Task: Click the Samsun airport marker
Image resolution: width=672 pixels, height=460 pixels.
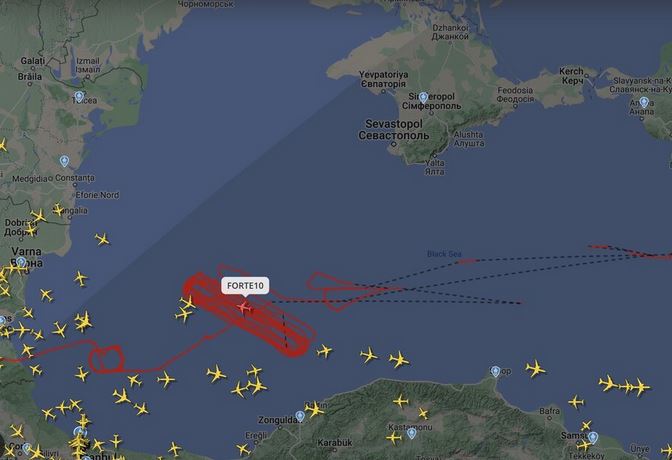Action: 593,437
